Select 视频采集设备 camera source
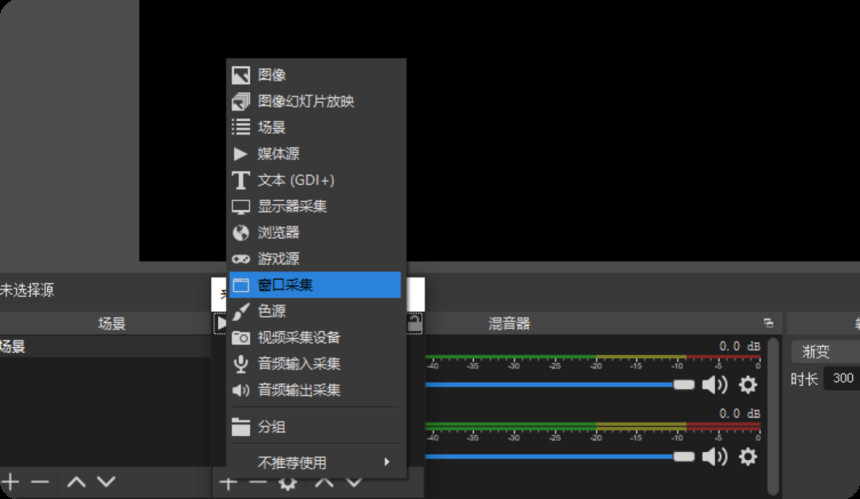860x499 pixels. tap(315, 337)
